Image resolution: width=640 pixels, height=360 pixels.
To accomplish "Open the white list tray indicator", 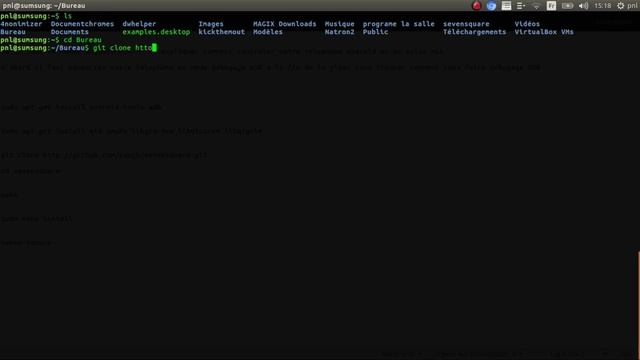I will (x=506, y=6).
